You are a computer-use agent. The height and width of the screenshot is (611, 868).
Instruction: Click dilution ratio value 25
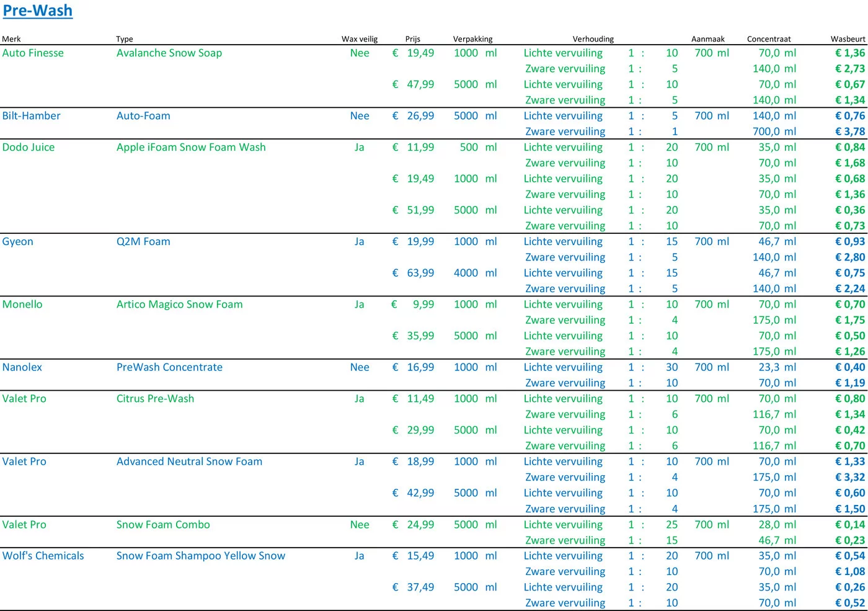[672, 524]
